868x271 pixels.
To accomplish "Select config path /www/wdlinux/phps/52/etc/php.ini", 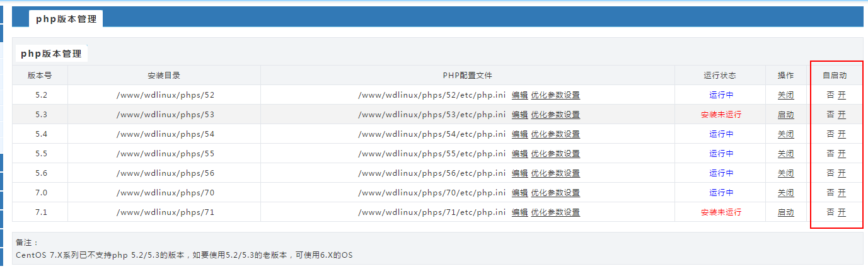I will pos(432,95).
